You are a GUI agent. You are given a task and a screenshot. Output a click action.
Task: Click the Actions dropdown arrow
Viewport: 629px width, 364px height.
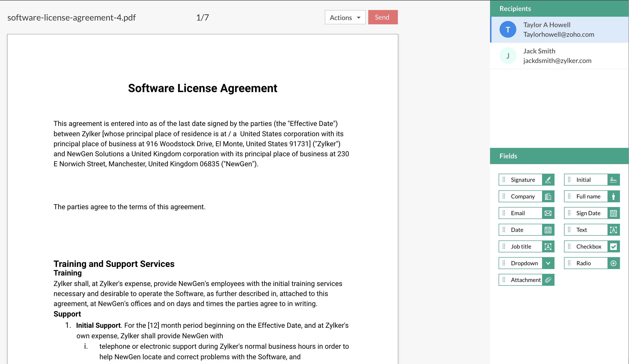pyautogui.click(x=358, y=18)
